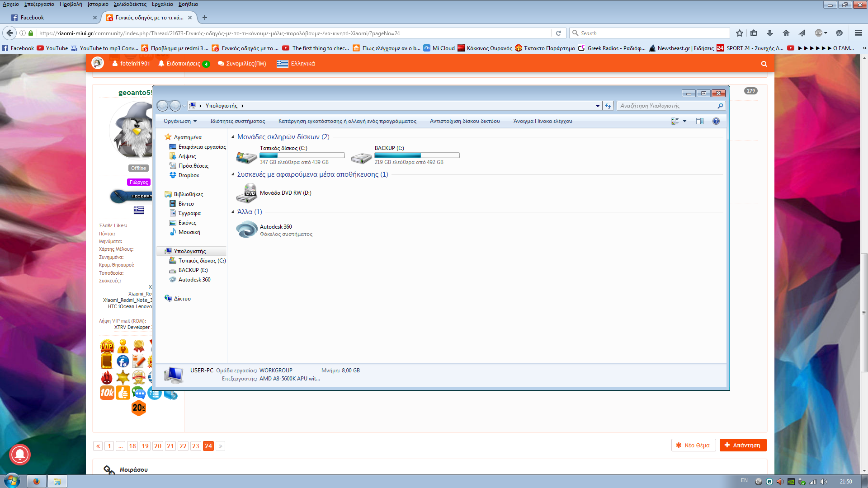
Task: Click the Firefox home icon
Action: 786,33
